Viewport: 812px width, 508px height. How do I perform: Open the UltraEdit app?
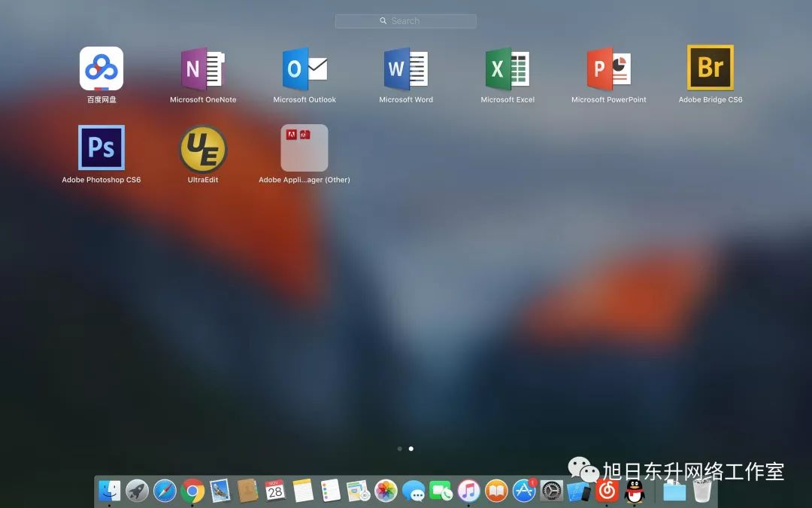203,148
